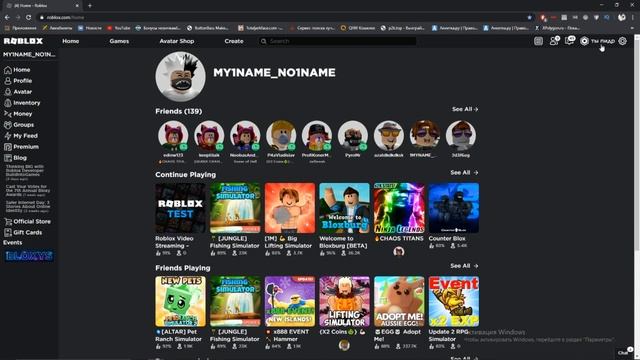Open the Thinking BIG blog post link
The width and height of the screenshot is (640, 360).
click(25, 173)
